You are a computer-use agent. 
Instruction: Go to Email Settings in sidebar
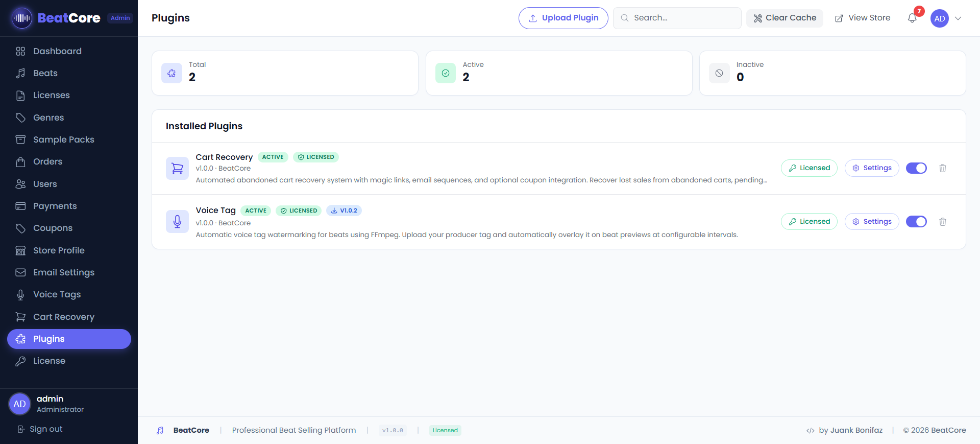click(x=64, y=272)
